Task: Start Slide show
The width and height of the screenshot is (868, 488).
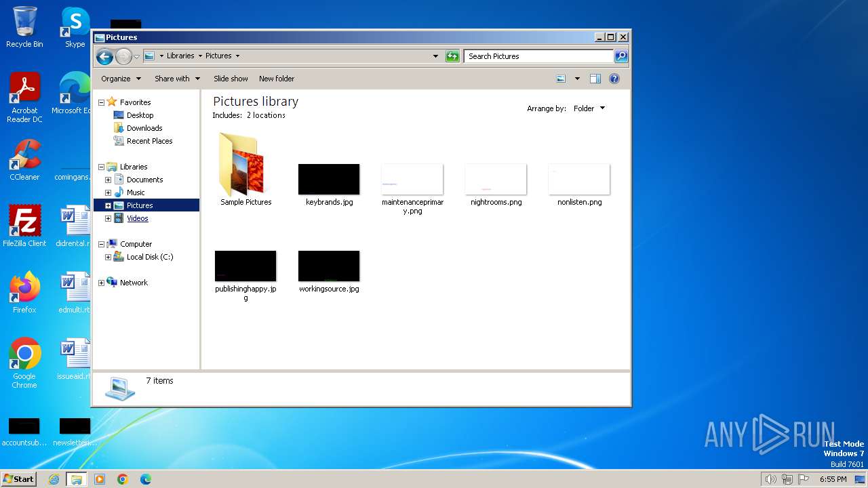Action: [x=231, y=79]
